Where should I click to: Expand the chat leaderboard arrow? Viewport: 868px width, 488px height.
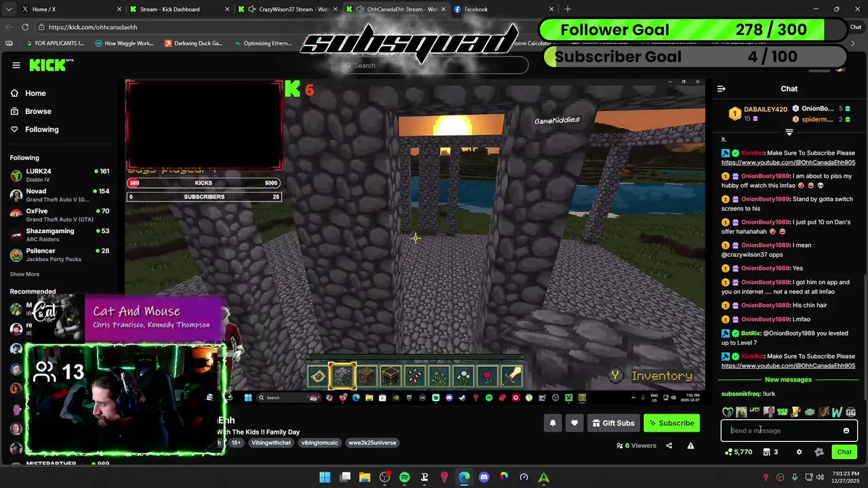(x=789, y=132)
